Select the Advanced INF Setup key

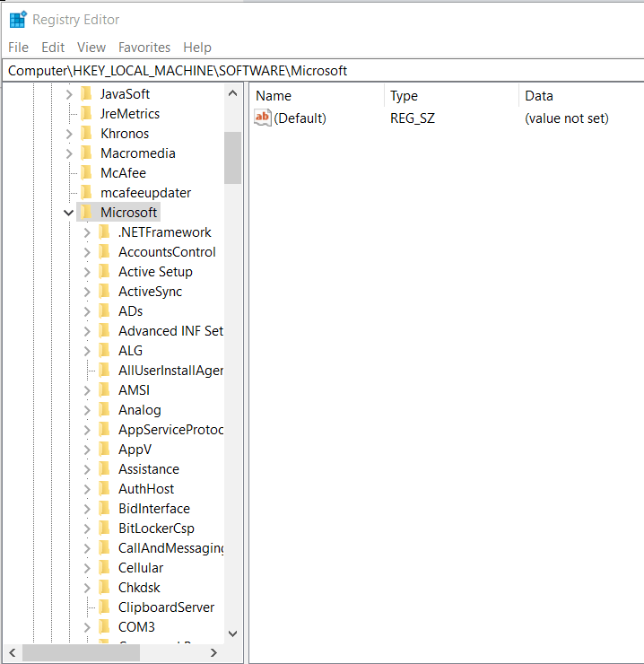point(170,331)
